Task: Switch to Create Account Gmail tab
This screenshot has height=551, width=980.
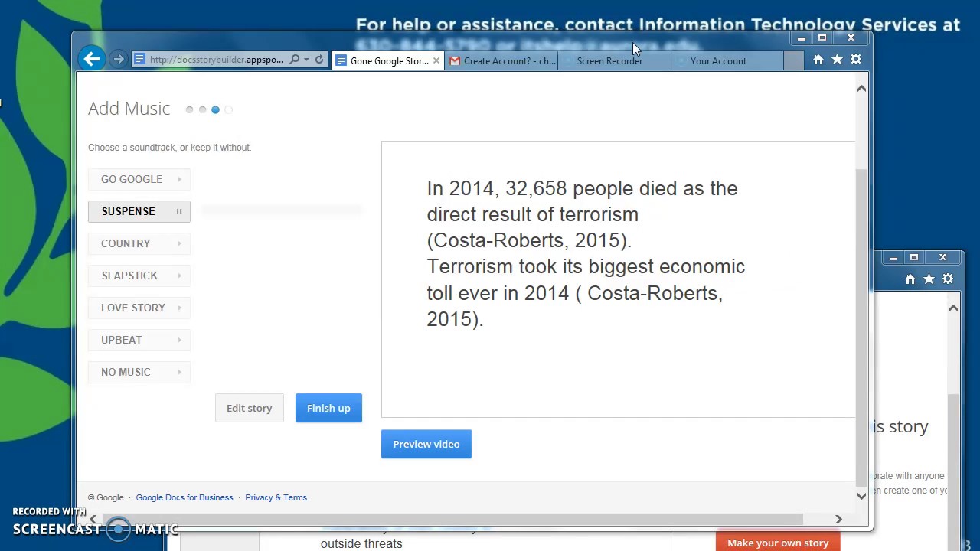Action: (503, 60)
